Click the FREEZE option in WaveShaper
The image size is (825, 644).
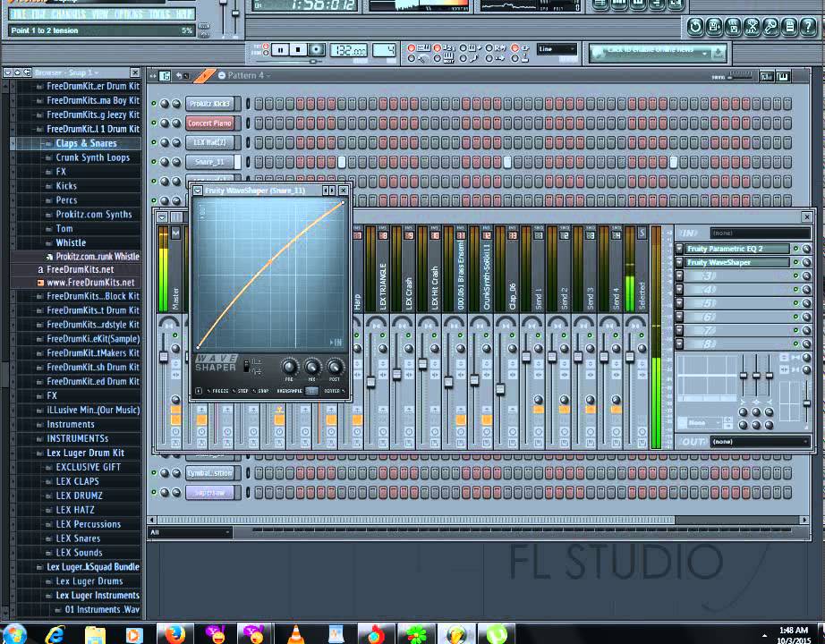[x=217, y=391]
